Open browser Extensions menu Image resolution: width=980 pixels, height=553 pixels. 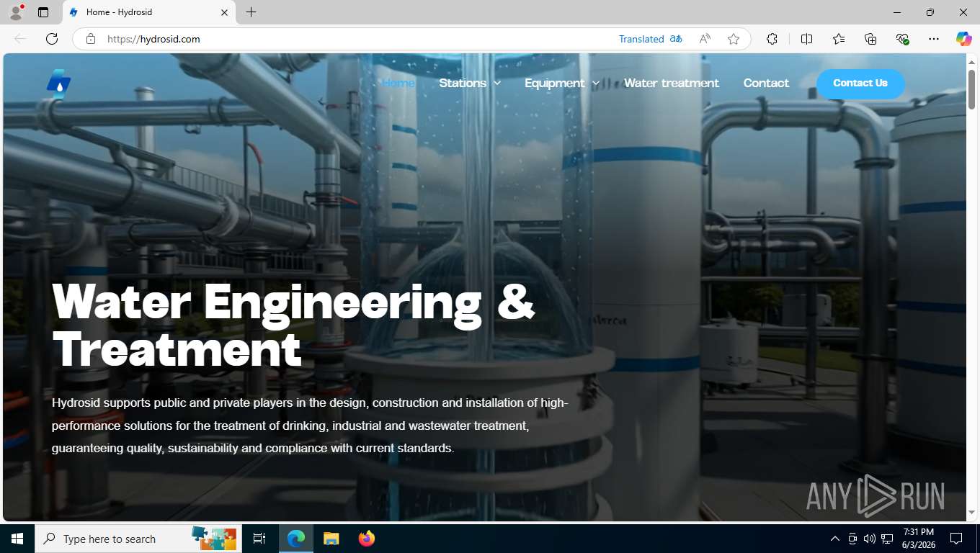(x=772, y=39)
